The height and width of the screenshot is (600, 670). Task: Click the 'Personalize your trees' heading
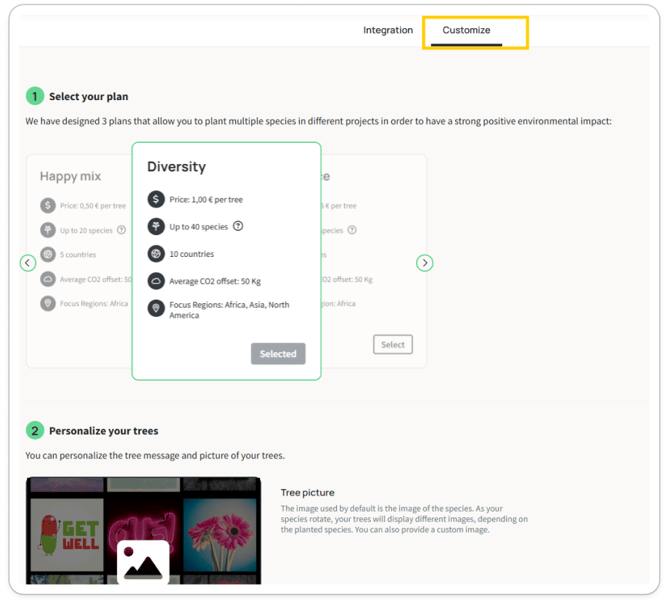103,431
